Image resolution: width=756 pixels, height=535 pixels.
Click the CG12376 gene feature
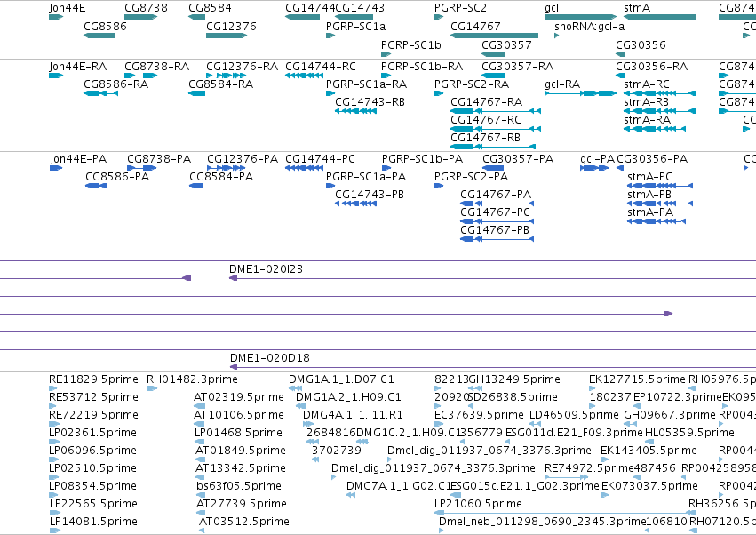pyautogui.click(x=227, y=36)
